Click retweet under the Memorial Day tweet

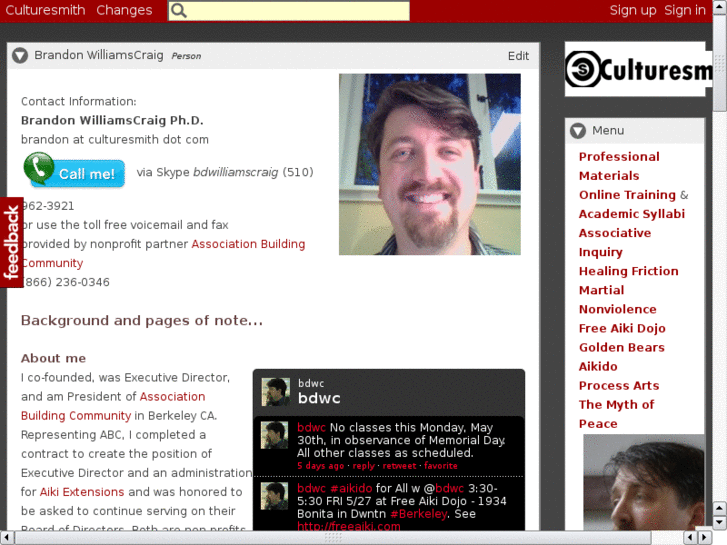click(x=399, y=466)
